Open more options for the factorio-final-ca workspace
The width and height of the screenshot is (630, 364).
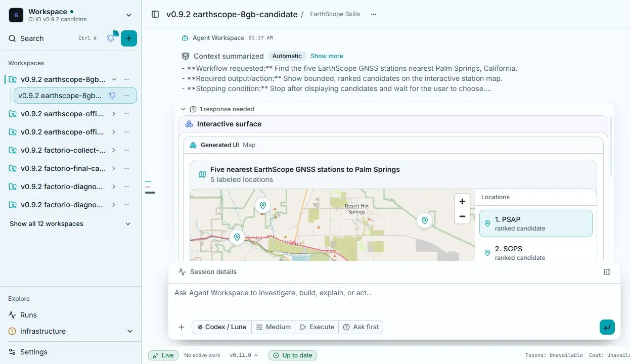[126, 168]
